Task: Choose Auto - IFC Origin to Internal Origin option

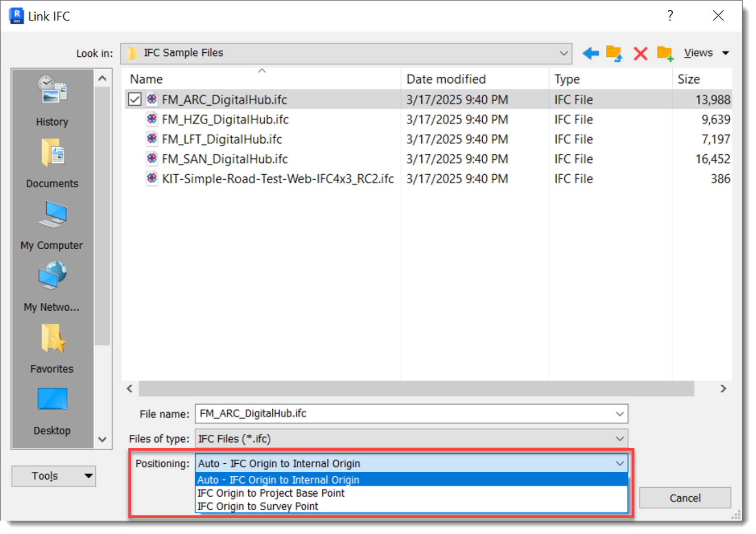Action: click(411, 480)
